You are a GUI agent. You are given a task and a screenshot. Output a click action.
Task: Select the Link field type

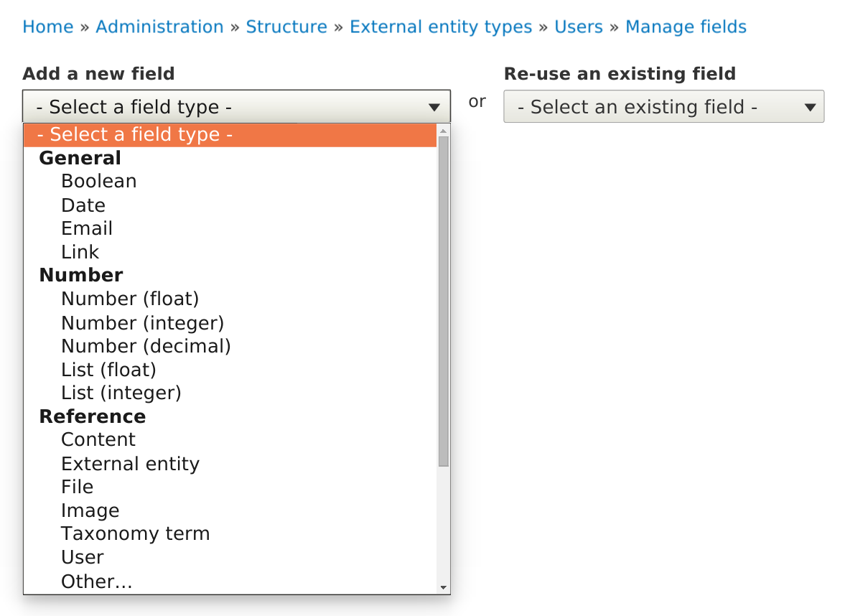coord(79,252)
